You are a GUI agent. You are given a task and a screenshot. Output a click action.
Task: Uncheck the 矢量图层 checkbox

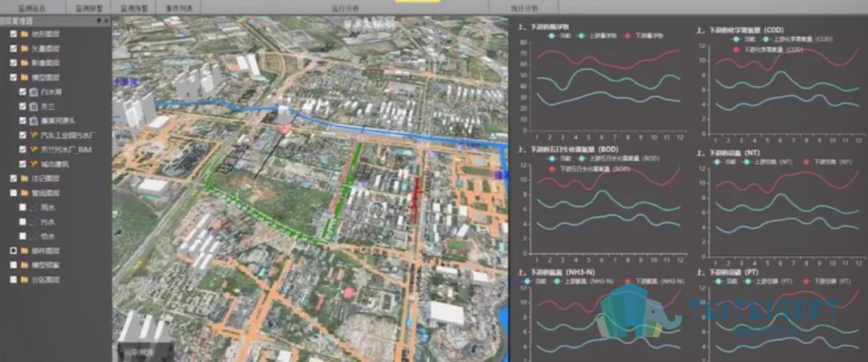click(14, 48)
